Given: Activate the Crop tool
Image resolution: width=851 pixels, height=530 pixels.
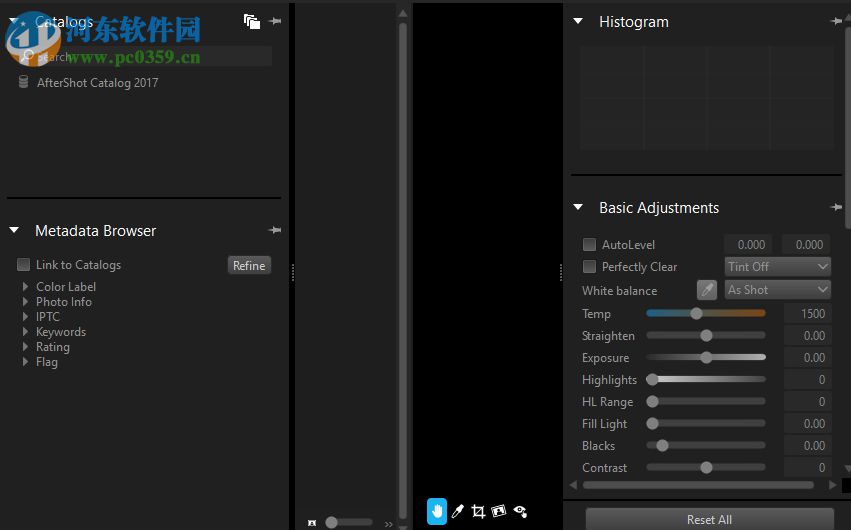Looking at the screenshot, I should (478, 511).
